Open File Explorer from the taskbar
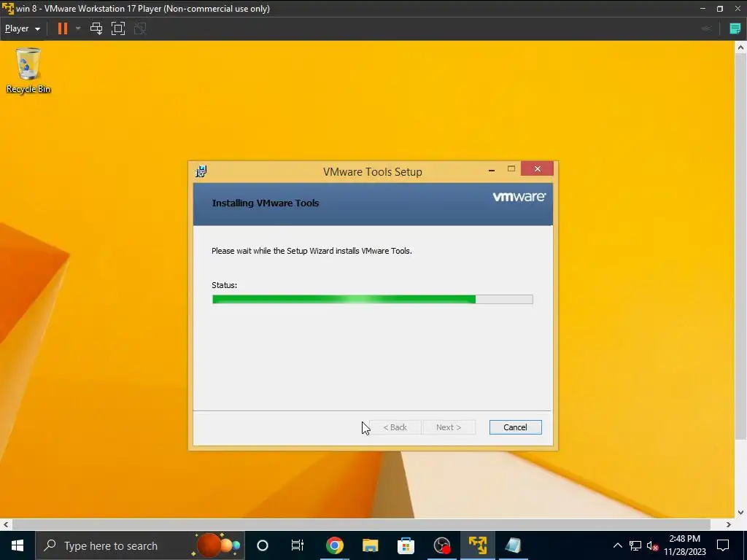 (x=370, y=545)
